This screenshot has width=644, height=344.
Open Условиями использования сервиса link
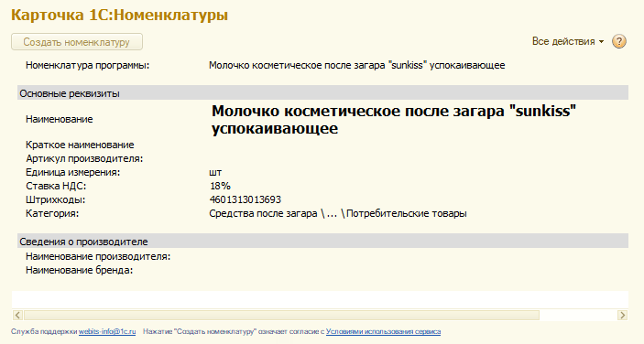click(x=383, y=331)
